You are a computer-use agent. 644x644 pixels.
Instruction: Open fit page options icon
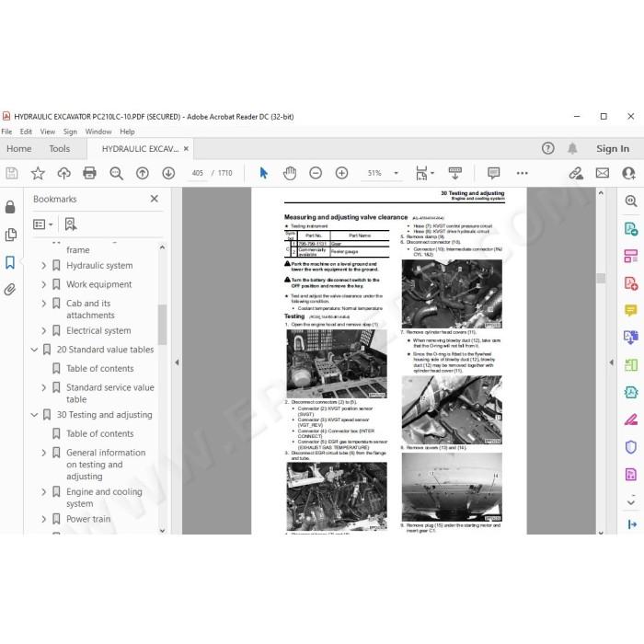pos(424,173)
